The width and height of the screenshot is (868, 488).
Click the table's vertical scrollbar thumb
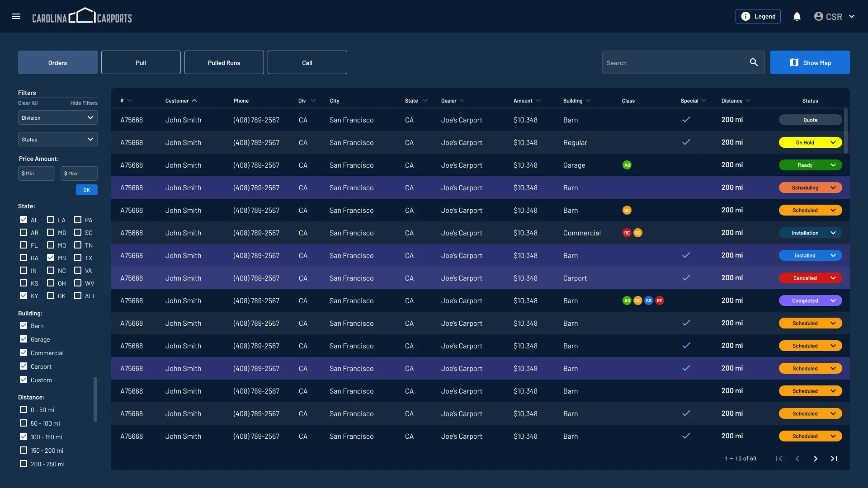pyautogui.click(x=846, y=131)
